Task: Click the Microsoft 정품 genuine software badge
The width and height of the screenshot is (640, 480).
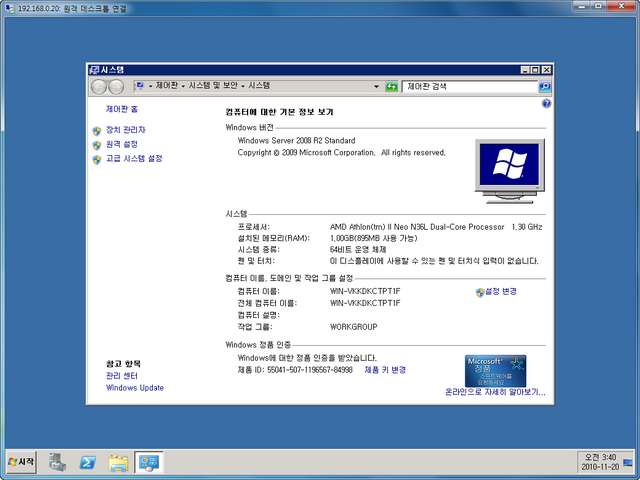Action: point(495,371)
